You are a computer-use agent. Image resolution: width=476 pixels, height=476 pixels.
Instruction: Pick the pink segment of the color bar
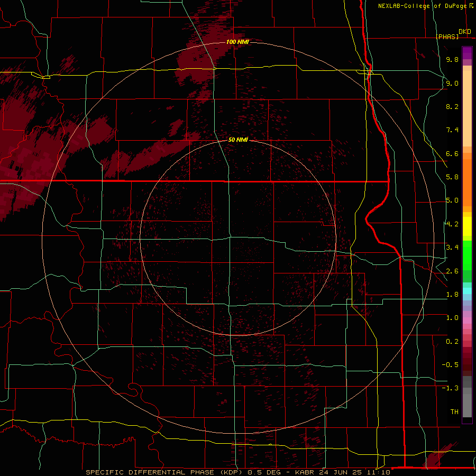[x=467, y=321]
